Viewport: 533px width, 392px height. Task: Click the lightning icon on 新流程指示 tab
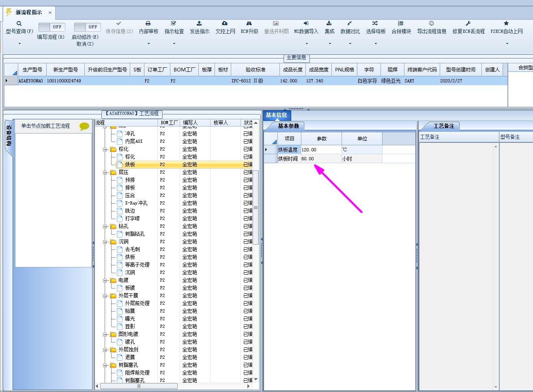coord(9,13)
